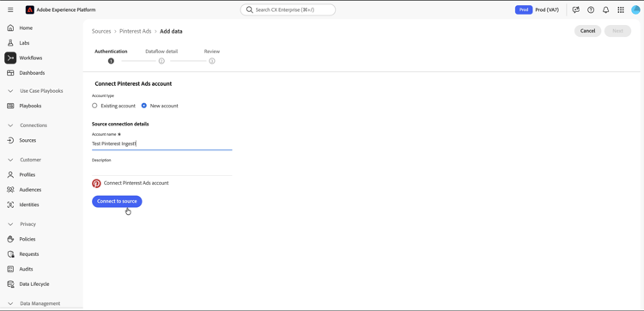644x311 pixels.
Task: Click the Workflows icon in sidebar
Action: point(10,58)
